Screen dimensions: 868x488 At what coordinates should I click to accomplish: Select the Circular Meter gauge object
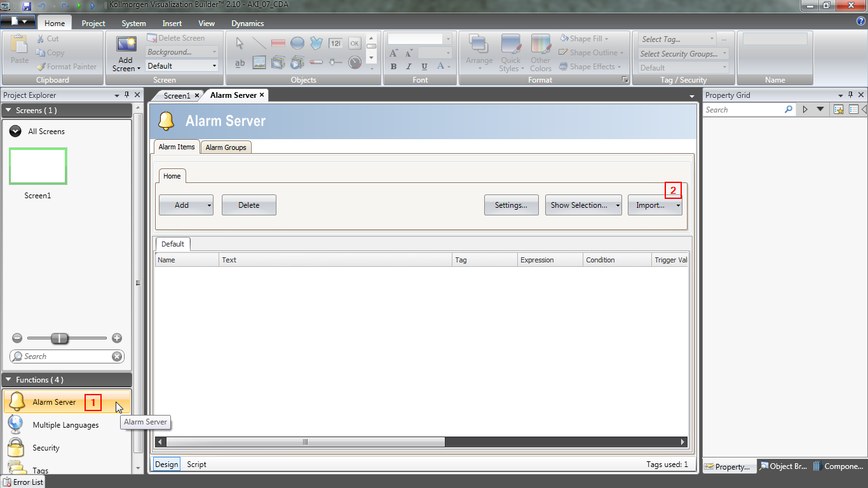[355, 62]
